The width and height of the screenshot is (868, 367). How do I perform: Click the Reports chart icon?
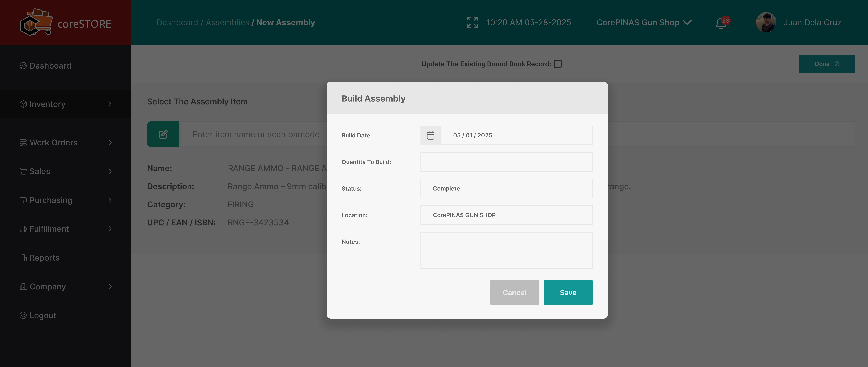[x=23, y=258]
